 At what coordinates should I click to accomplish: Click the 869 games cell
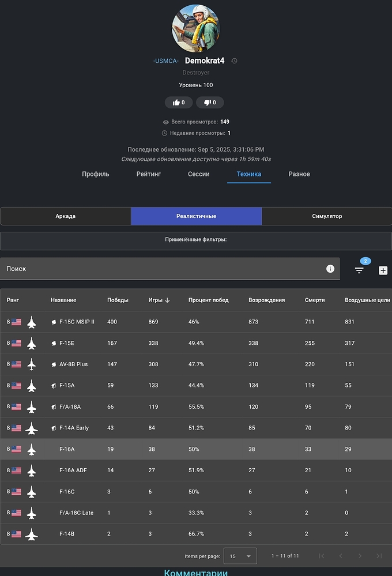coord(153,322)
